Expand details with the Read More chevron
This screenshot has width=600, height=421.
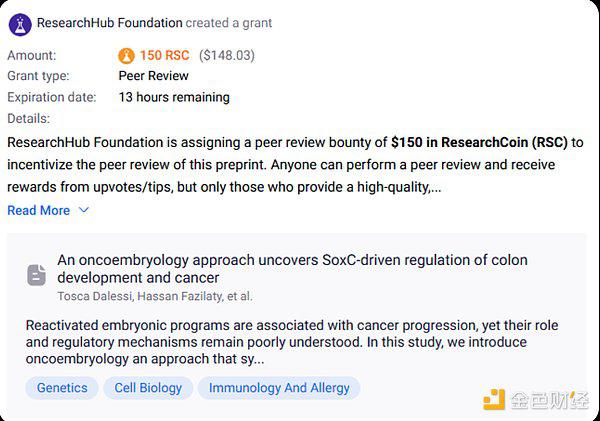[x=83, y=210]
